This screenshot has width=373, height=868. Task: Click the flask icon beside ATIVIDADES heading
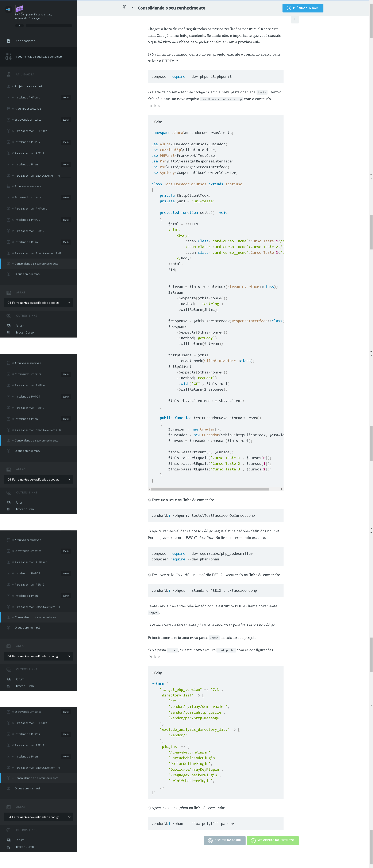coord(9,75)
